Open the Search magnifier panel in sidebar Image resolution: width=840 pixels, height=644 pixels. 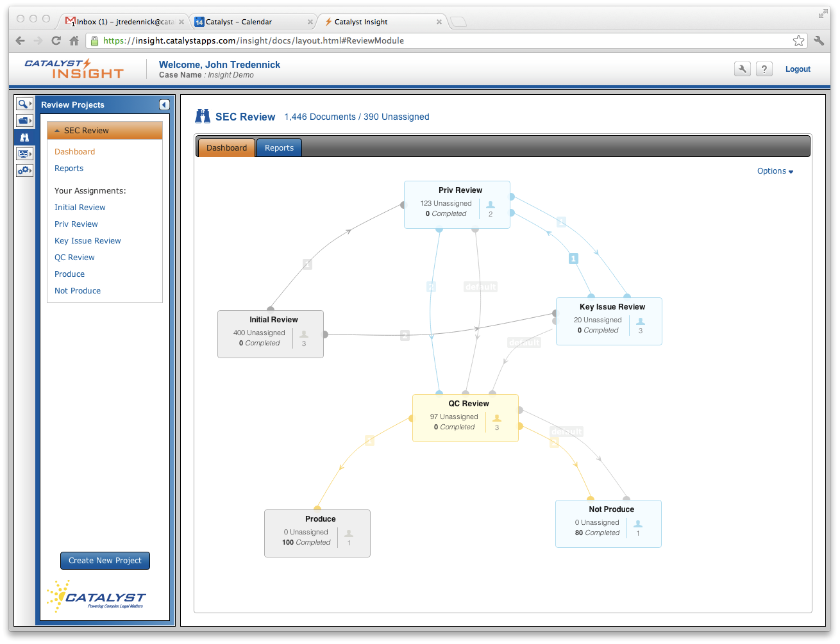(x=24, y=104)
